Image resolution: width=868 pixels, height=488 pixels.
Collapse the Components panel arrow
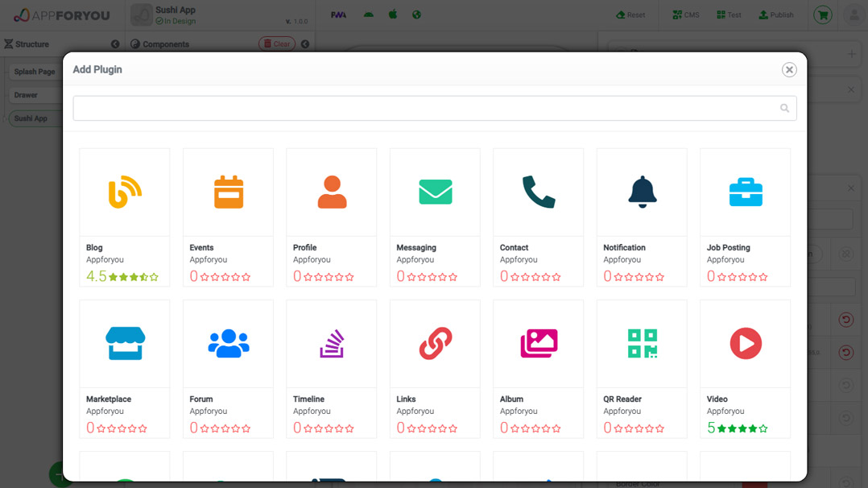(305, 44)
